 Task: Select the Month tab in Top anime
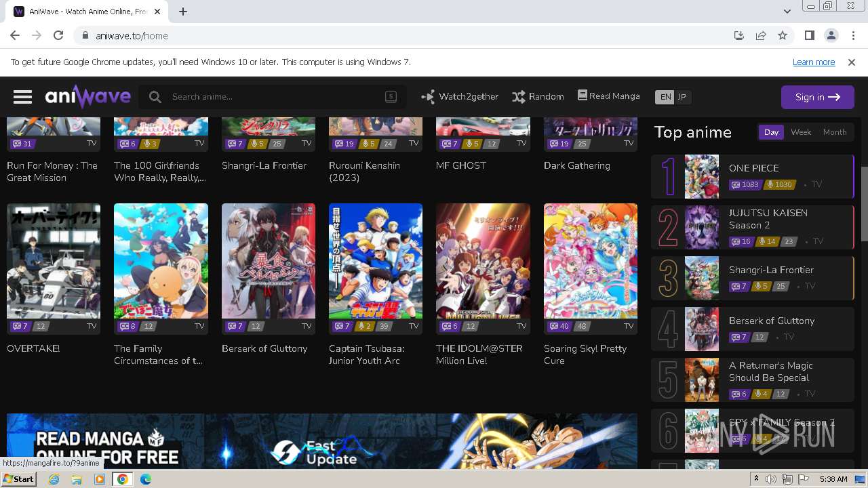pos(835,132)
